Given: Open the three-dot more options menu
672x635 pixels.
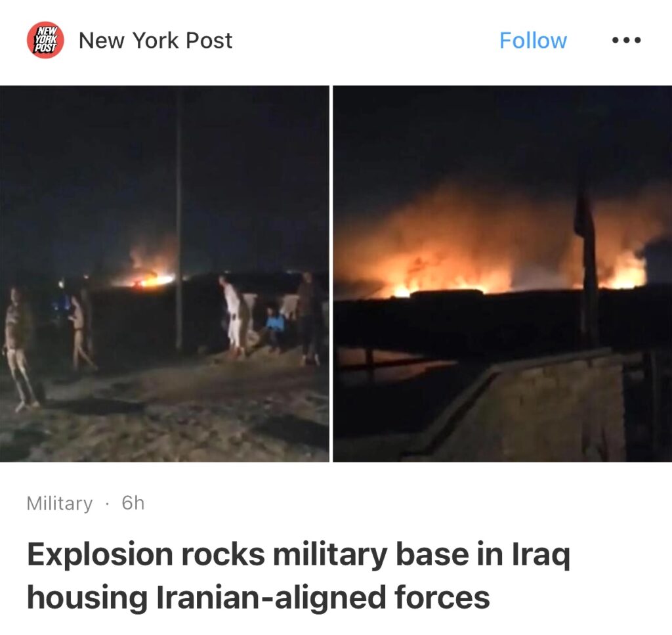Looking at the screenshot, I should click(x=626, y=40).
